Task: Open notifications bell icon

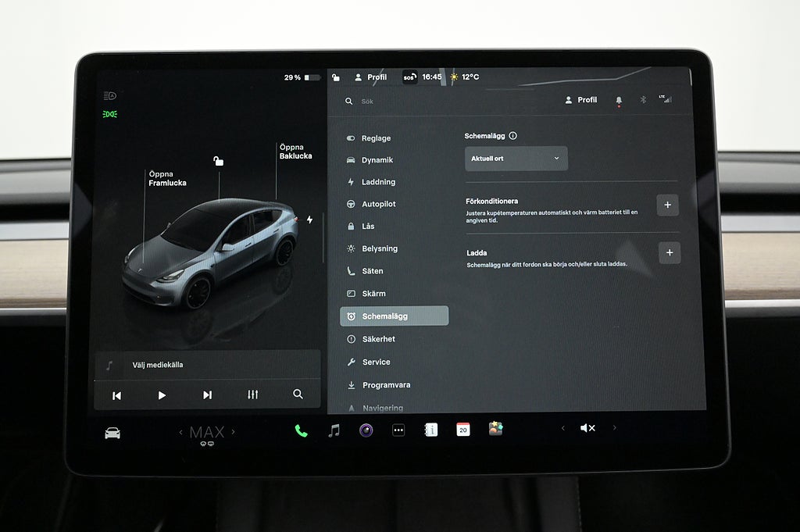Action: pyautogui.click(x=619, y=101)
